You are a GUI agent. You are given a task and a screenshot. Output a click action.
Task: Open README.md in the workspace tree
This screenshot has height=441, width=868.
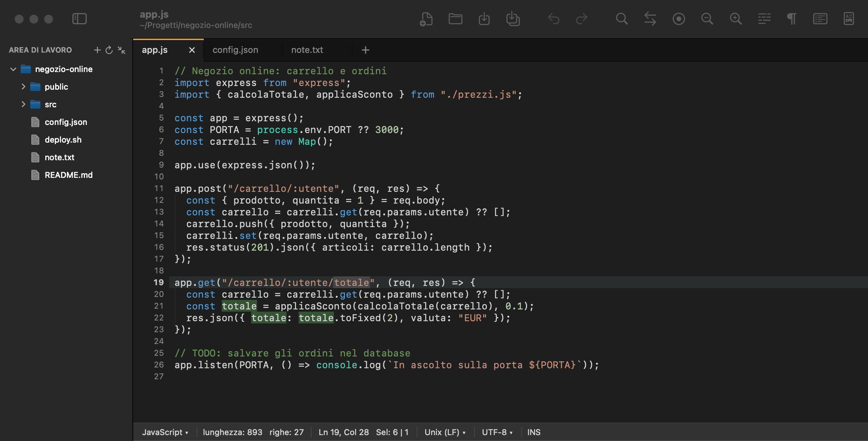click(68, 175)
